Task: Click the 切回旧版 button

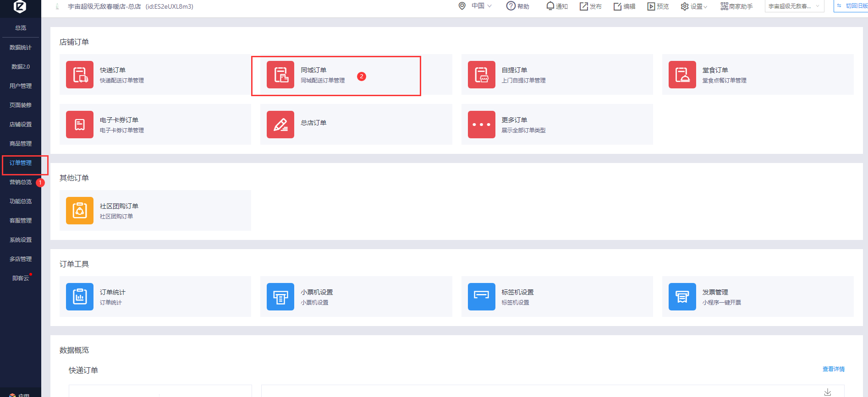Action: coord(851,6)
